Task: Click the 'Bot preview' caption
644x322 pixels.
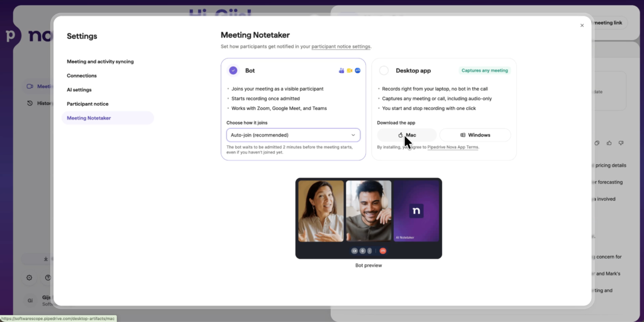Action: tap(369, 265)
